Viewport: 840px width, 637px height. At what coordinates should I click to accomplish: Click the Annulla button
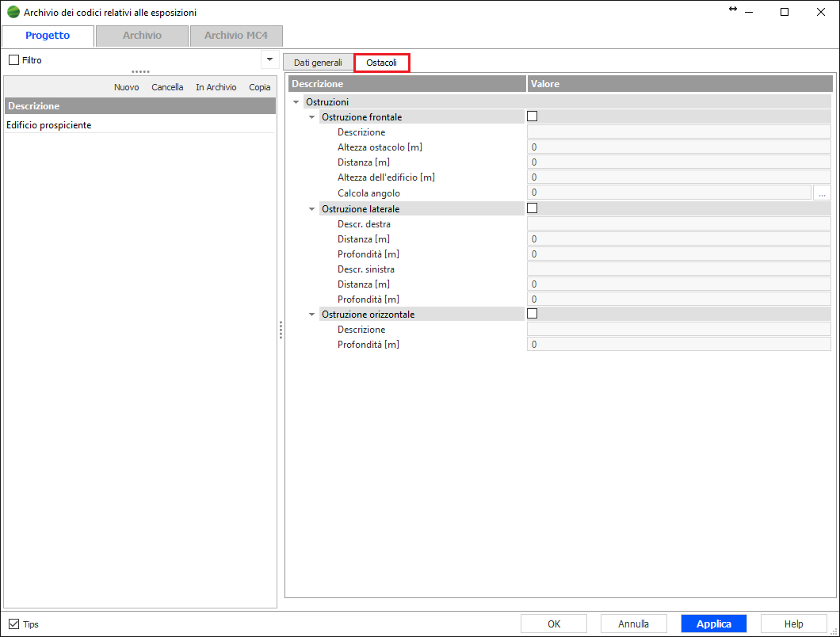pyautogui.click(x=633, y=624)
